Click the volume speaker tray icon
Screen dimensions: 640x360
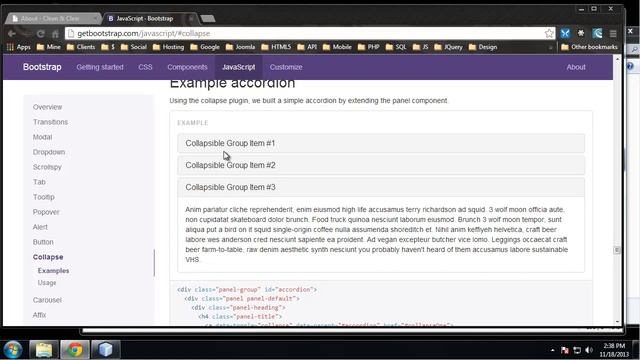click(x=589, y=350)
